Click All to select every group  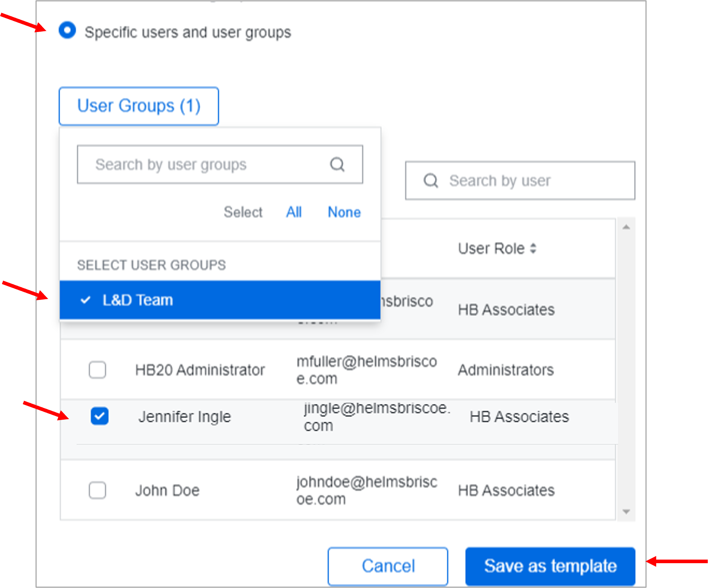tap(294, 212)
